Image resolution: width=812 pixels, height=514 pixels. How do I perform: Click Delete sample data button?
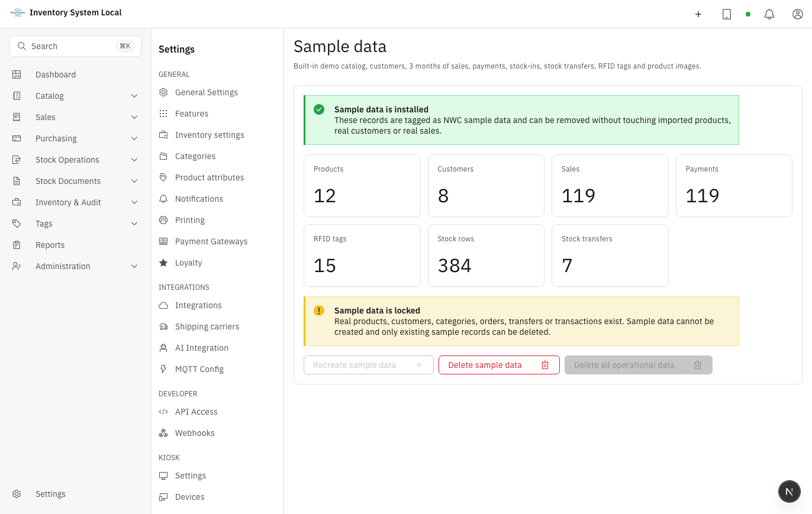tap(499, 365)
